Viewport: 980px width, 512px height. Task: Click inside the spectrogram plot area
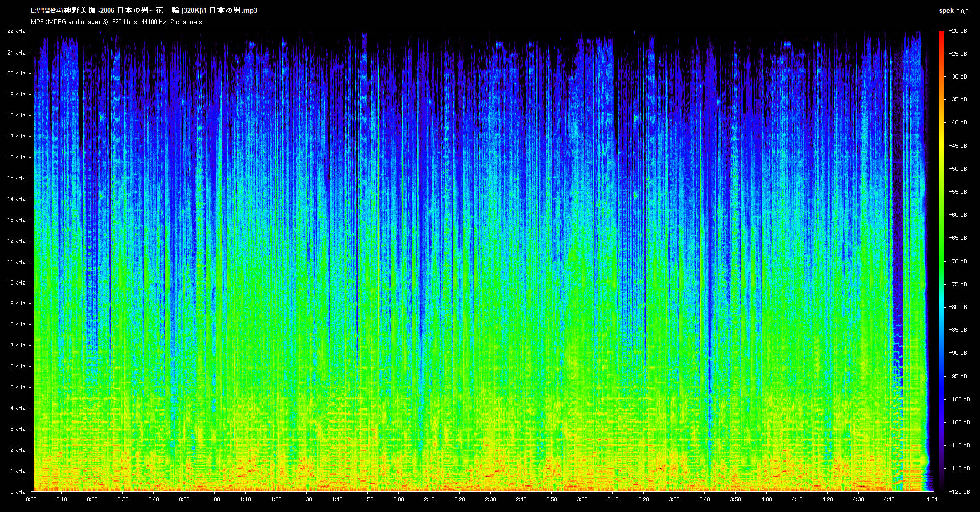pos(482,261)
